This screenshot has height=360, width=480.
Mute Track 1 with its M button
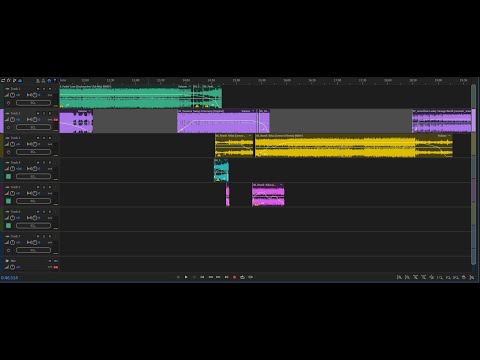point(38,89)
